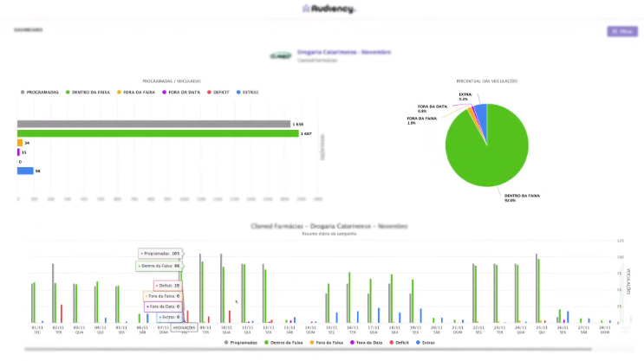Click the Resumo diário da campanha subtitle
Viewport: 644px width, 361px height.
(329, 234)
